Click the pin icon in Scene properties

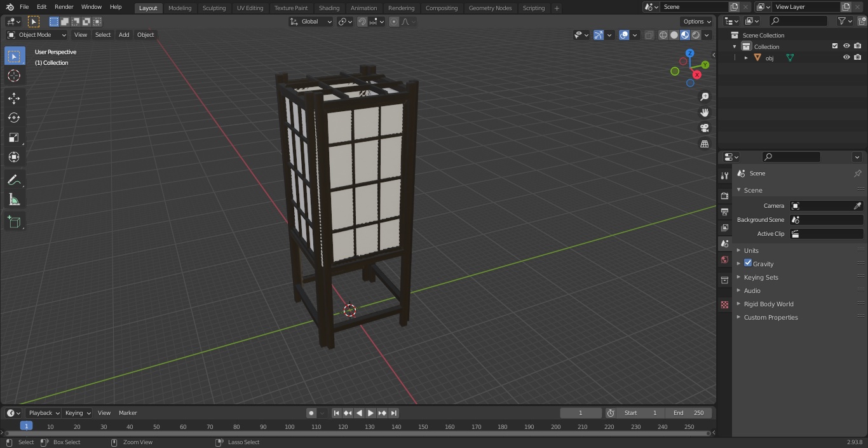coord(857,173)
